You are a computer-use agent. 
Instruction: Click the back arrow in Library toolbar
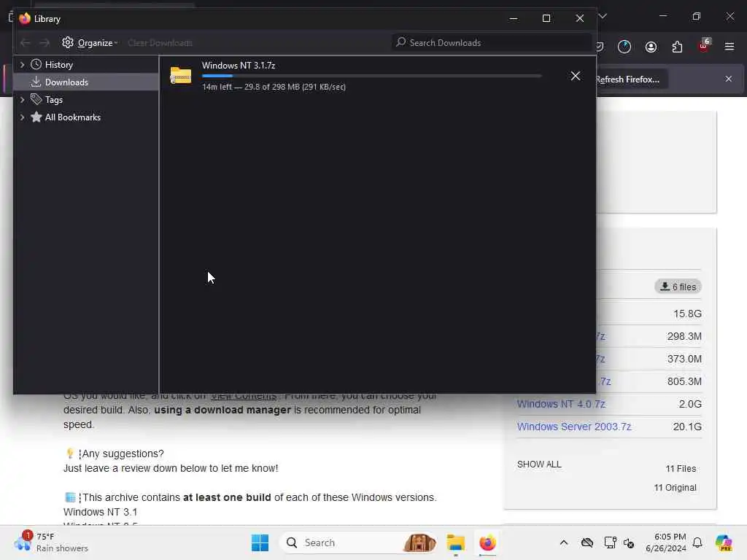26,43
